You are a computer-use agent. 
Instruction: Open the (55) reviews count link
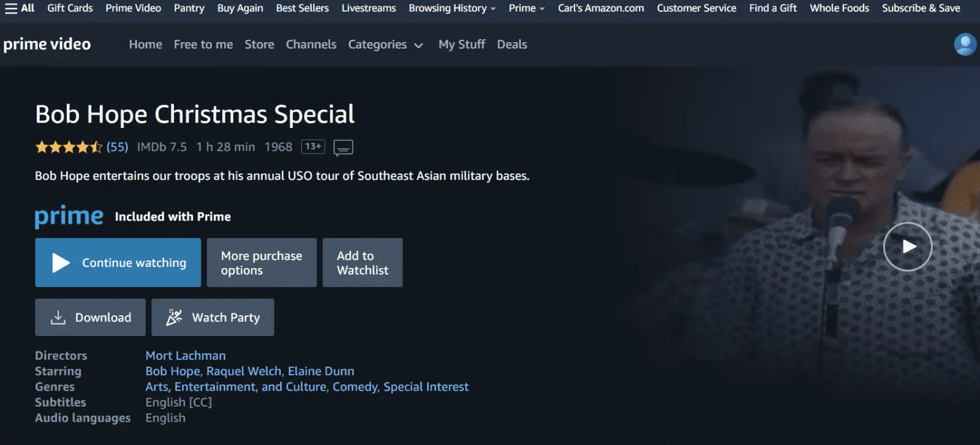[x=117, y=147]
